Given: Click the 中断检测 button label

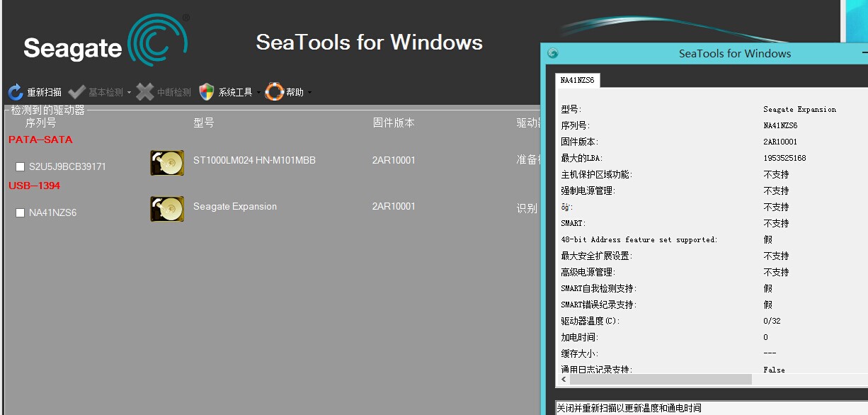Looking at the screenshot, I should (174, 92).
